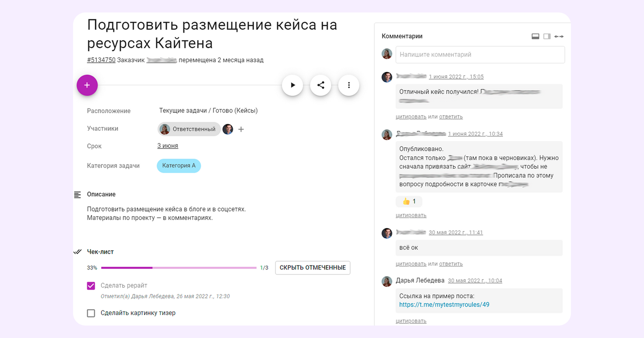
Task: Click the checklist progress bar
Action: tap(179, 268)
